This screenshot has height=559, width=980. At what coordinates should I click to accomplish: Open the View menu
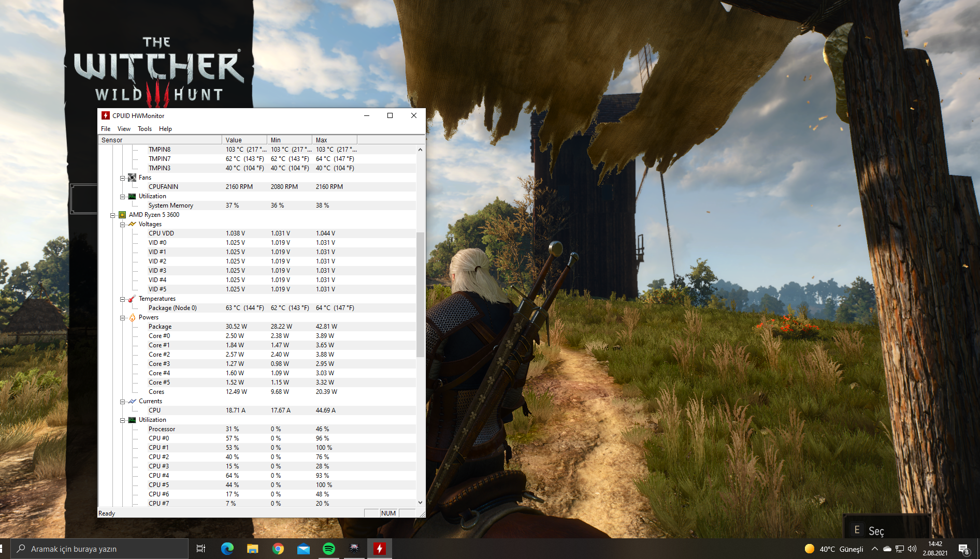(x=124, y=129)
